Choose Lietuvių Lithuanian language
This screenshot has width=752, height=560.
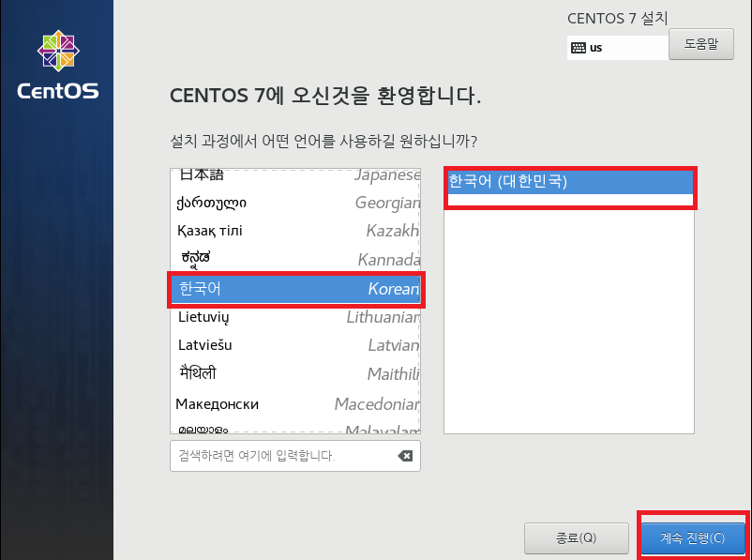pyautogui.click(x=295, y=317)
